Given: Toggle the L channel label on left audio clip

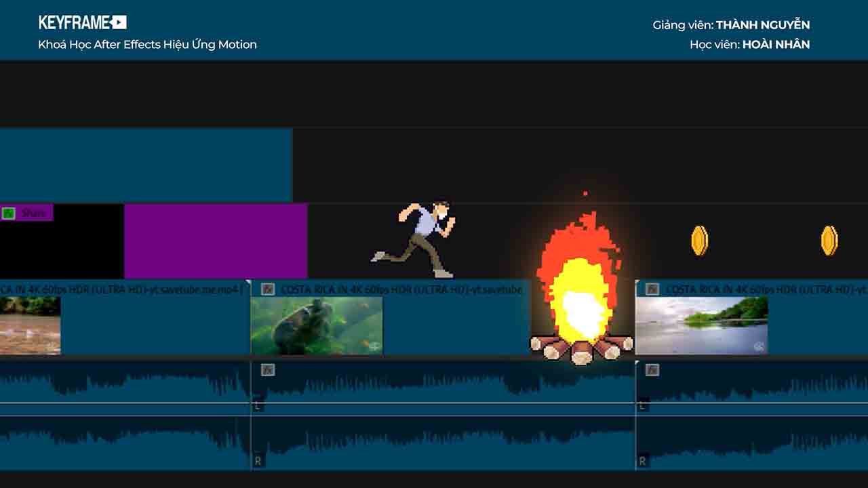Looking at the screenshot, I should click(256, 405).
